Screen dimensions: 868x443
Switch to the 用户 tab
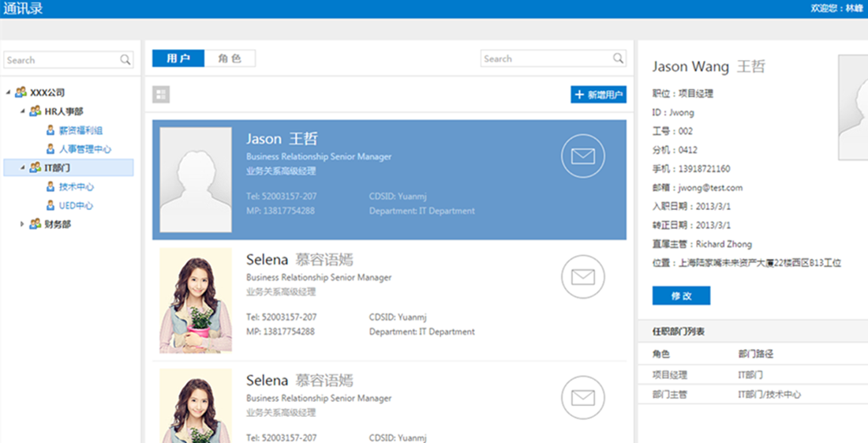click(x=178, y=58)
